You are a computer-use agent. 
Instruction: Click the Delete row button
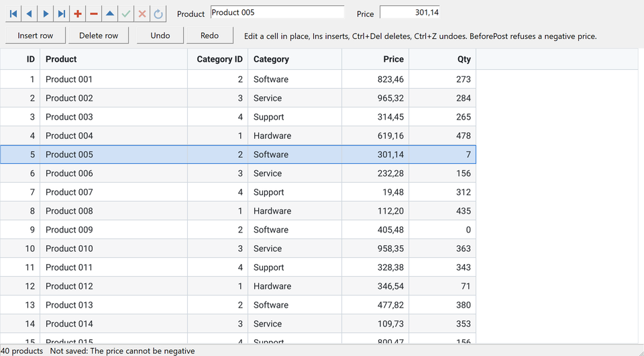(x=99, y=36)
